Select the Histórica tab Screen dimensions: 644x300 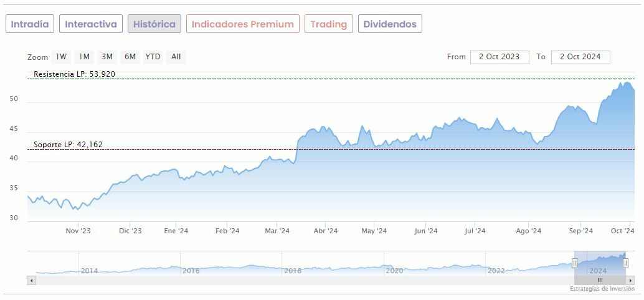pyautogui.click(x=154, y=24)
